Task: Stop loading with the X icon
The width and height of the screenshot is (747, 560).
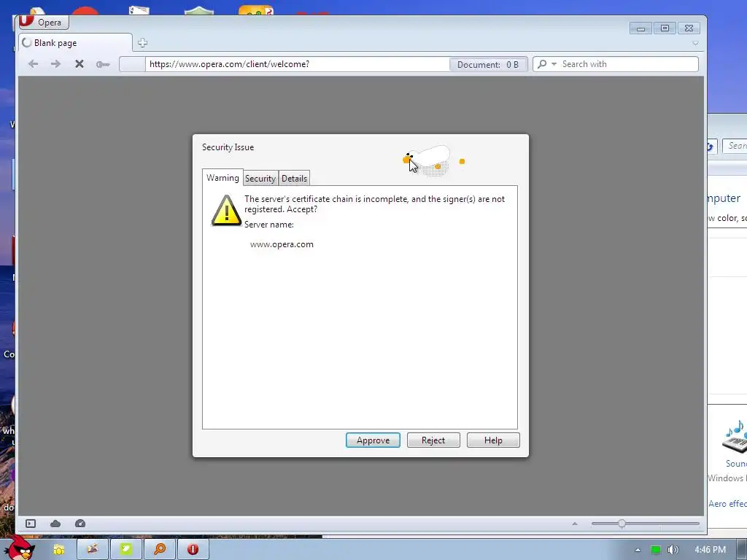Action: [x=80, y=64]
